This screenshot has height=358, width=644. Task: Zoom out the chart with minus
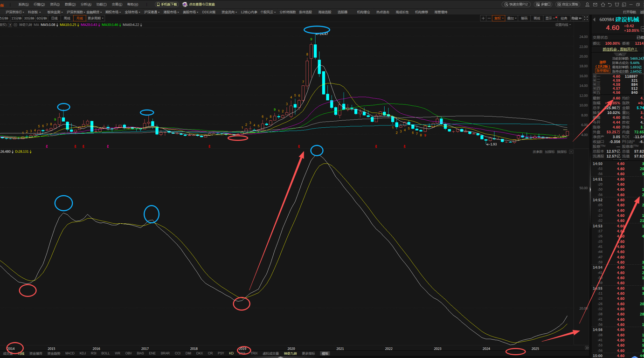click(489, 18)
